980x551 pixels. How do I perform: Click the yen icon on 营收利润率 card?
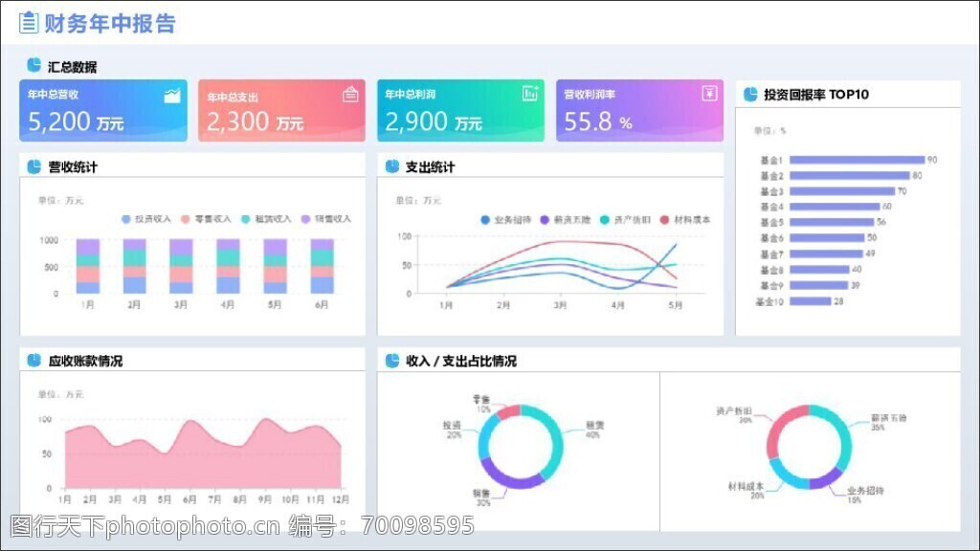708,93
